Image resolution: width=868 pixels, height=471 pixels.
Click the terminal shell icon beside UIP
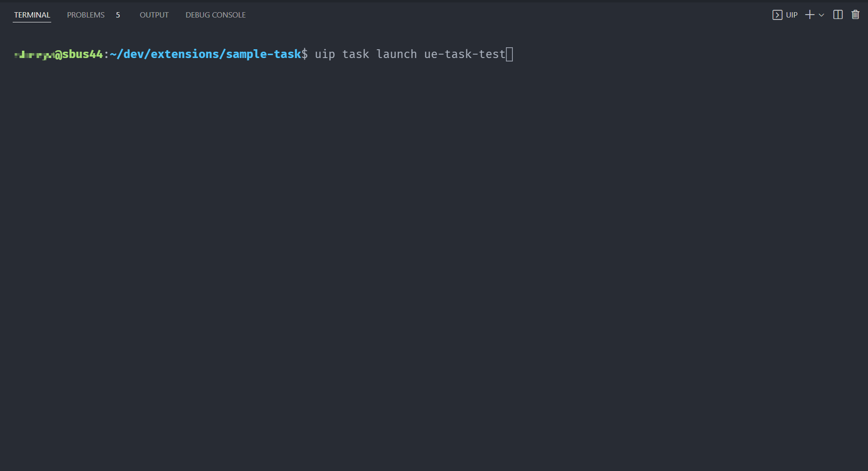777,15
